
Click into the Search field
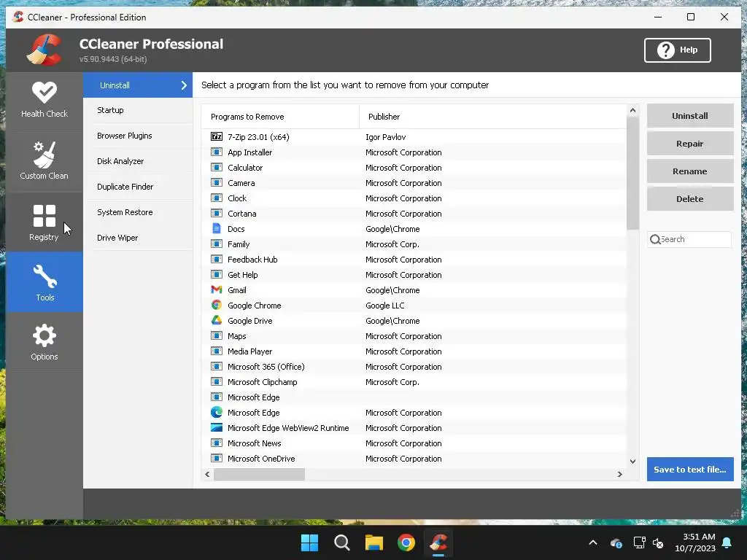[689, 239]
